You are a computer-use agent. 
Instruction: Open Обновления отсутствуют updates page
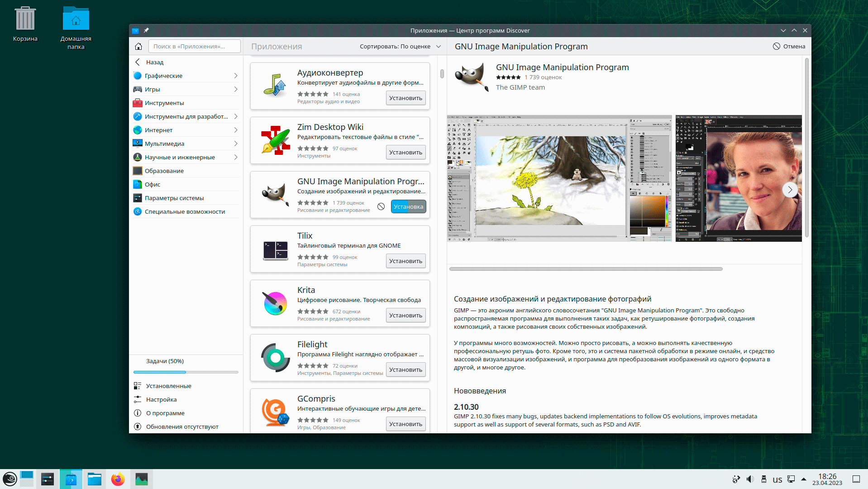186,427
